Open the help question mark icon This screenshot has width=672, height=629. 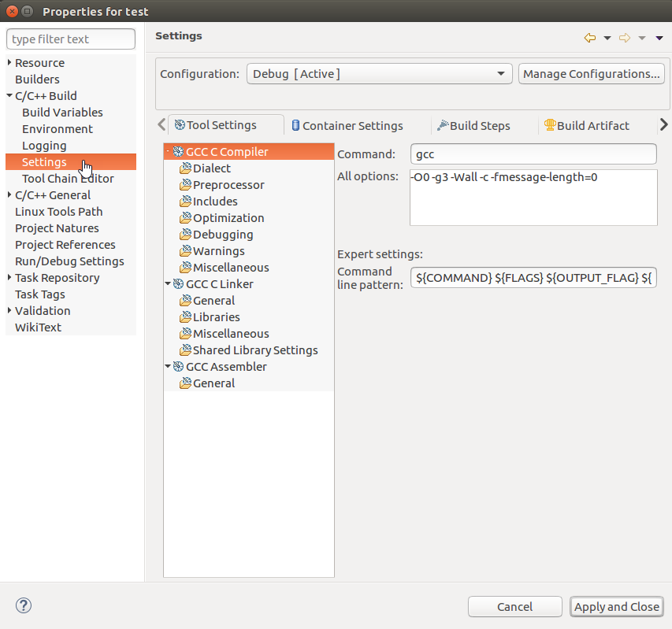24,605
